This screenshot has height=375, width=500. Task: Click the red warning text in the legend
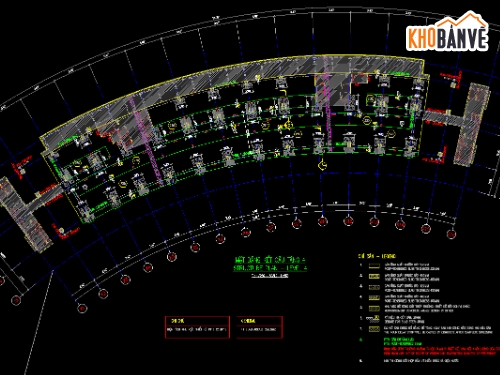click(442, 351)
